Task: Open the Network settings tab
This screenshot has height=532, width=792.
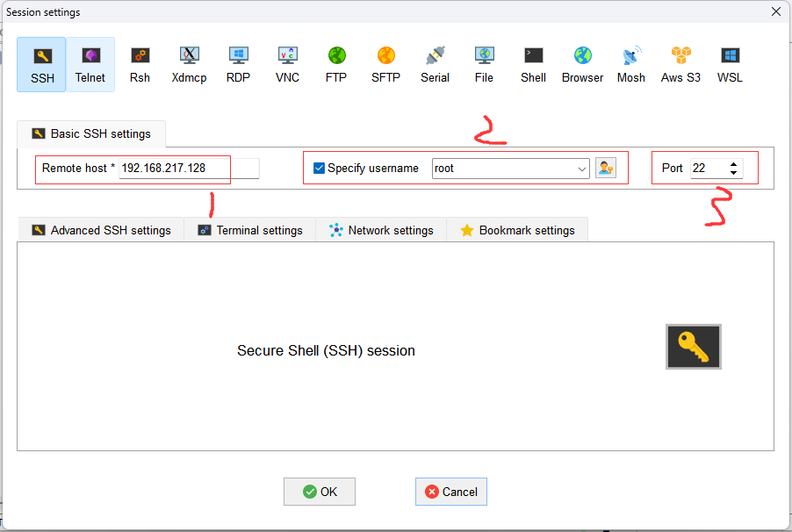Action: click(x=381, y=230)
